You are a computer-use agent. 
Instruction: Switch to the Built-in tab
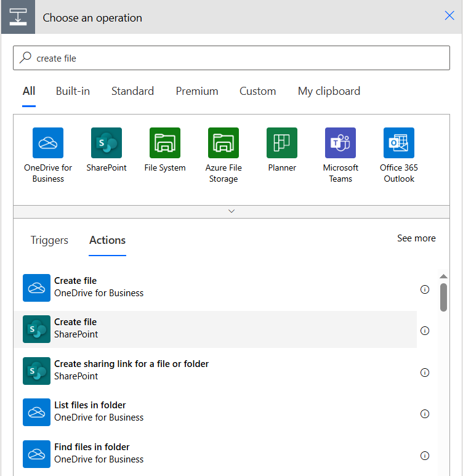tap(73, 91)
